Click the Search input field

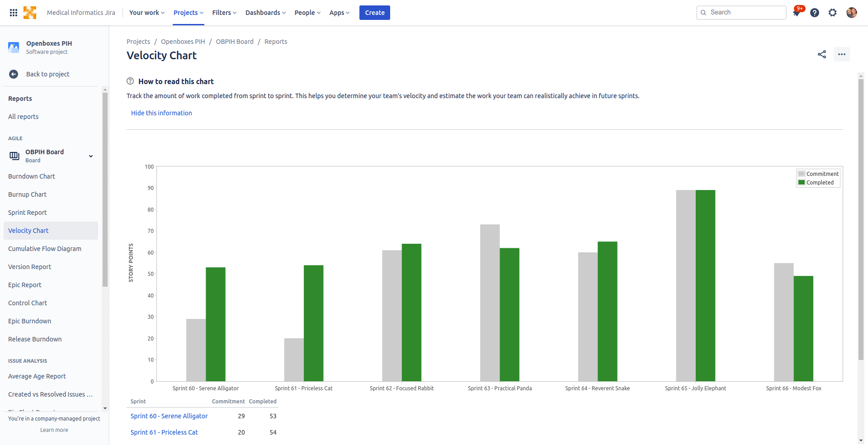(741, 13)
